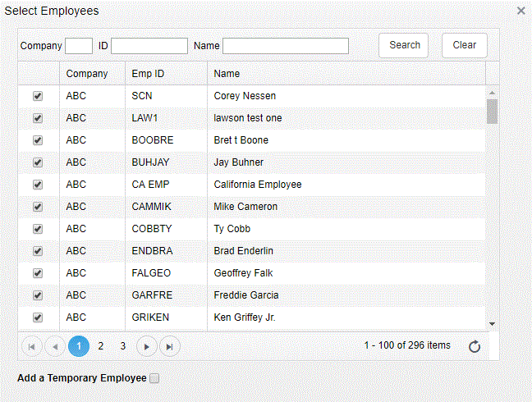Uncheck Mike Cameron checkbox
Viewport: 532px width, 402px height.
pos(38,207)
